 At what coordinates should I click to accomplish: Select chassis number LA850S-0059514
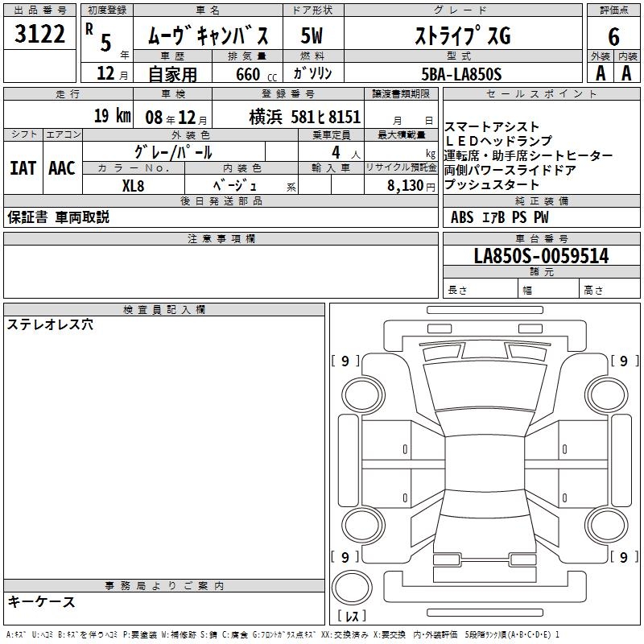[x=541, y=256]
